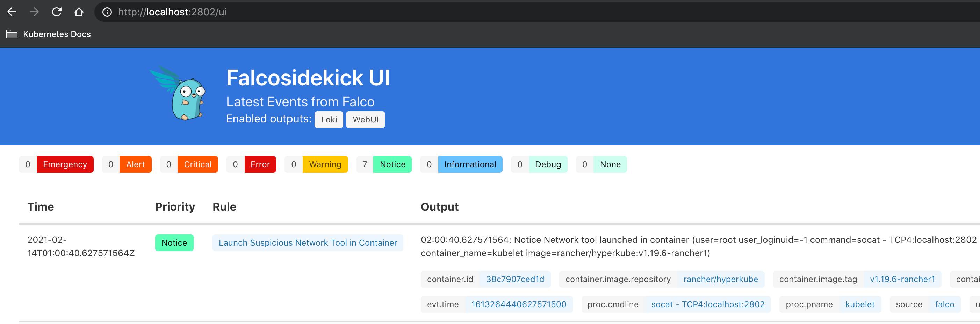The width and height of the screenshot is (980, 324).
Task: Expand the evt.time field value
Action: [519, 304]
